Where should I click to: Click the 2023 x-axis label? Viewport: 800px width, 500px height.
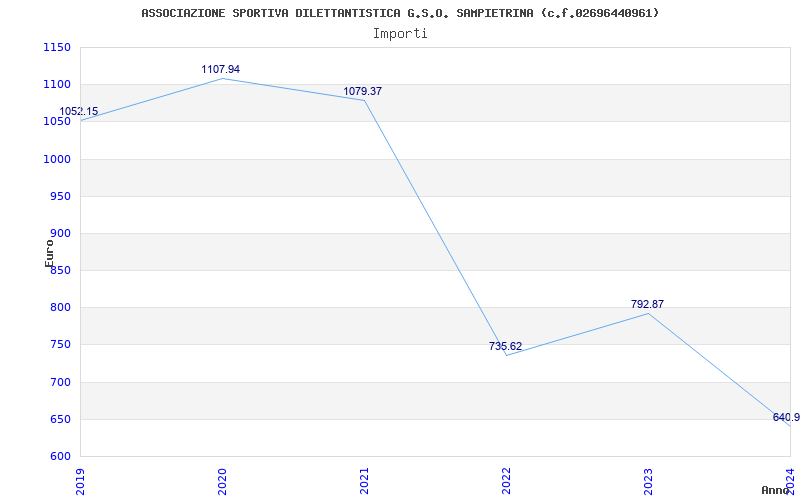[648, 481]
